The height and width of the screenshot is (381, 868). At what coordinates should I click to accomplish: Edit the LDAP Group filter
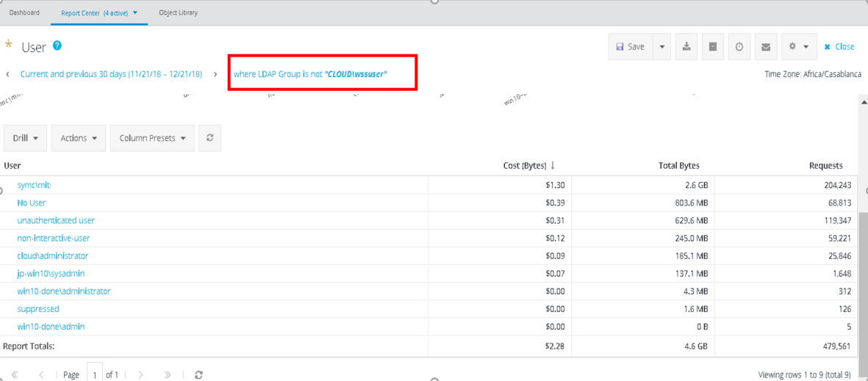coord(310,74)
